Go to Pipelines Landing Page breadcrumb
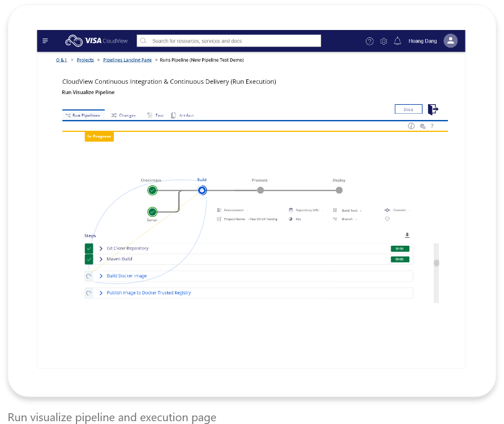504x424 pixels. 127,60
